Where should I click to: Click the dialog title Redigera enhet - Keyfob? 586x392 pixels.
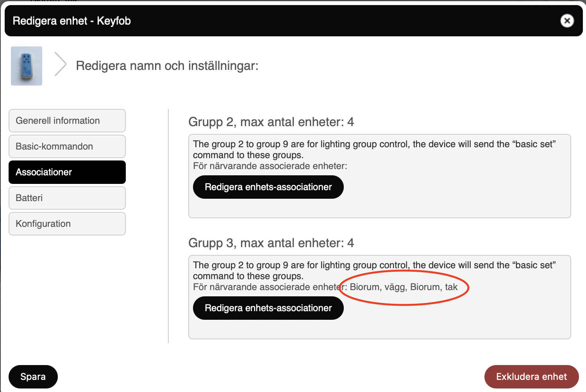[72, 21]
